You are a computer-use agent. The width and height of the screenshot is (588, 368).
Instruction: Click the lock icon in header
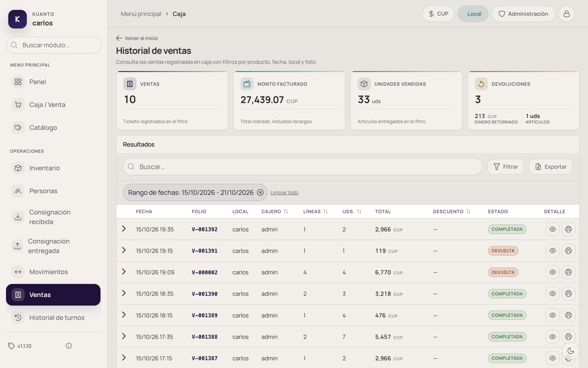(566, 14)
